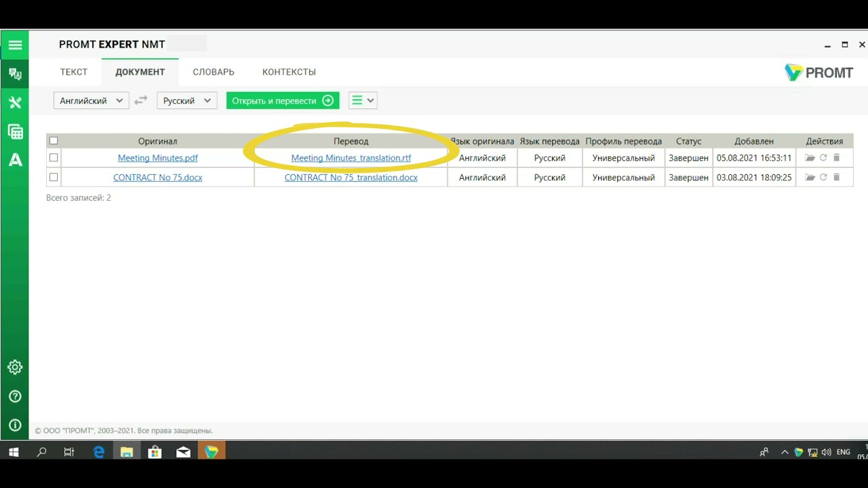Screen dimensions: 868x488
Task: Open settings gear in the sidebar
Action: (x=15, y=367)
